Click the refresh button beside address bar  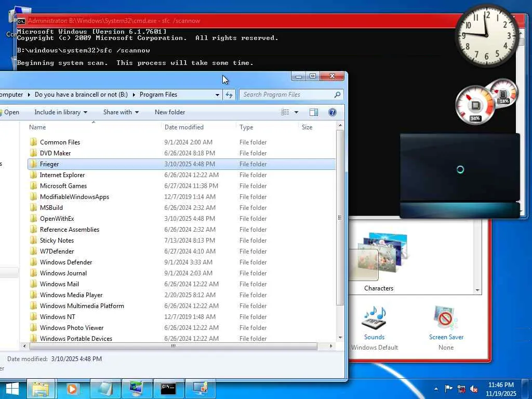pos(229,95)
